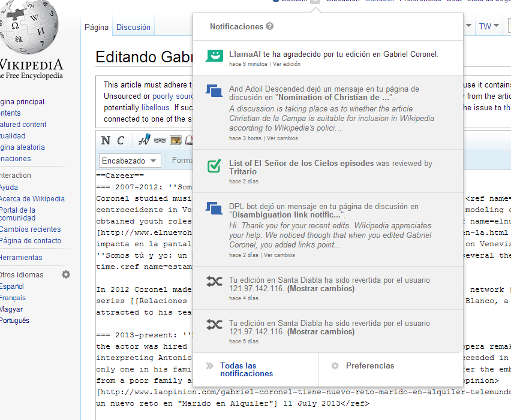
Task: Open the LlamaAl thanks notification
Action: 328,58
